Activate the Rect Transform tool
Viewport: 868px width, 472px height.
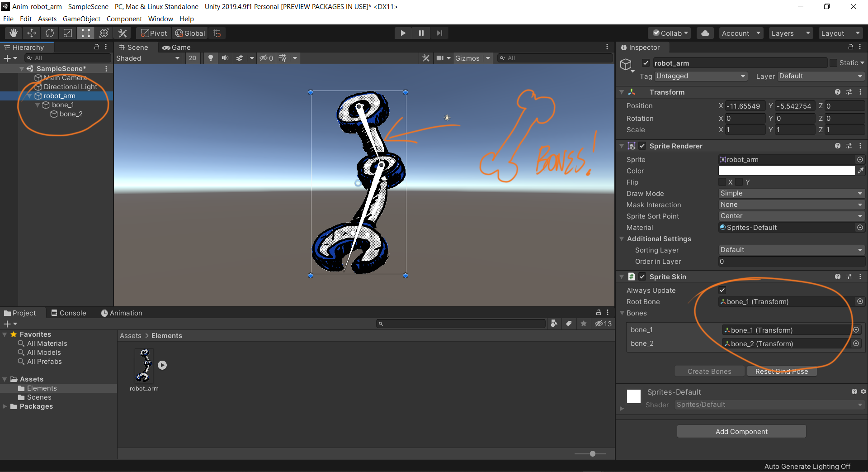tap(86, 33)
